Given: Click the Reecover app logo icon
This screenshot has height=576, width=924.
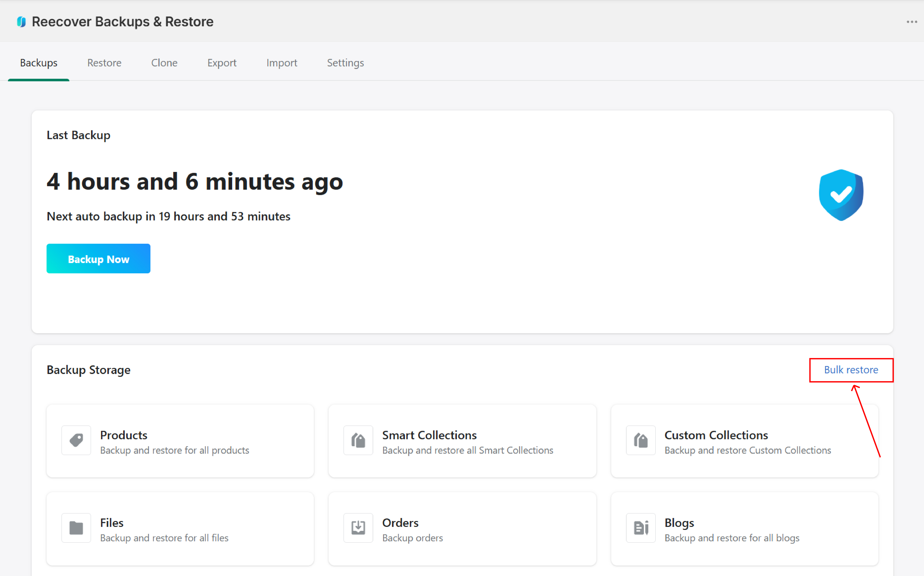Looking at the screenshot, I should point(21,22).
